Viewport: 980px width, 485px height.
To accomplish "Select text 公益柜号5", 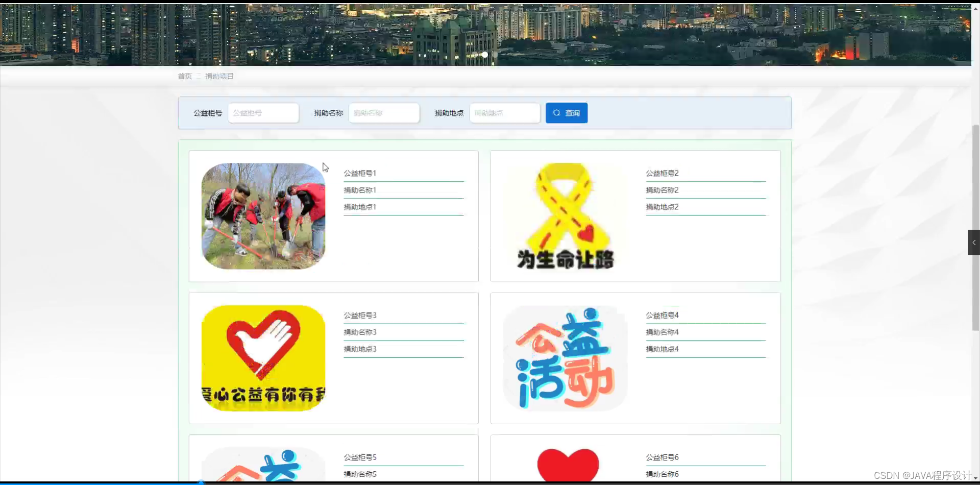I will tap(360, 457).
